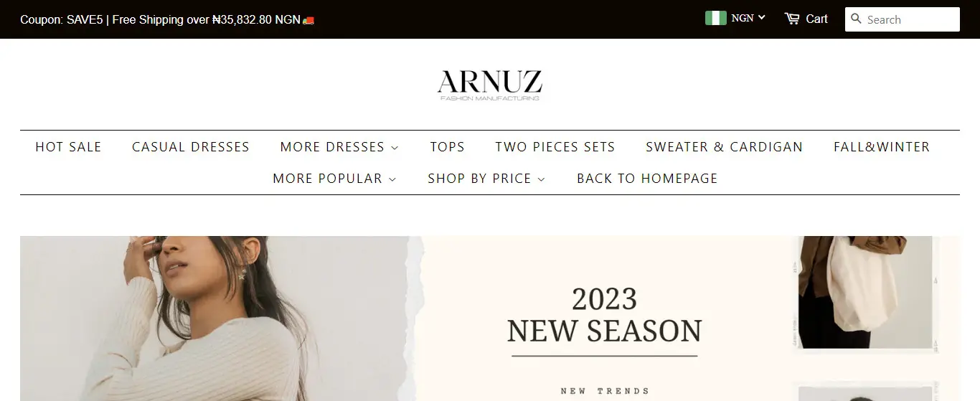The height and width of the screenshot is (401, 980).
Task: Click the shopping cart icon
Action: (792, 19)
